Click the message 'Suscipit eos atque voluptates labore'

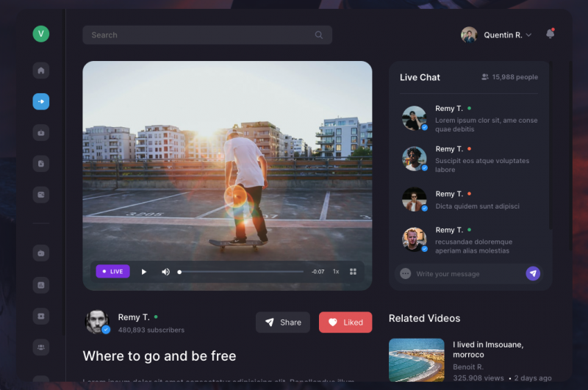pyautogui.click(x=482, y=165)
